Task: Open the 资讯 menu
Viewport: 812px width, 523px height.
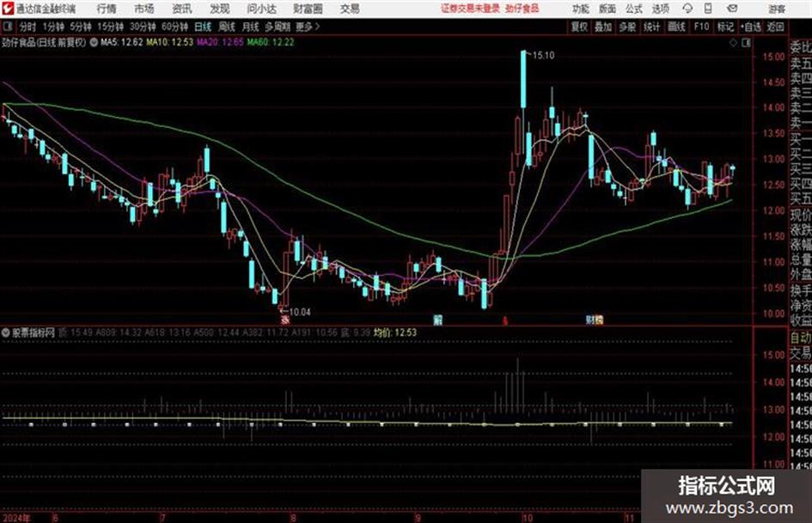Action: (182, 9)
